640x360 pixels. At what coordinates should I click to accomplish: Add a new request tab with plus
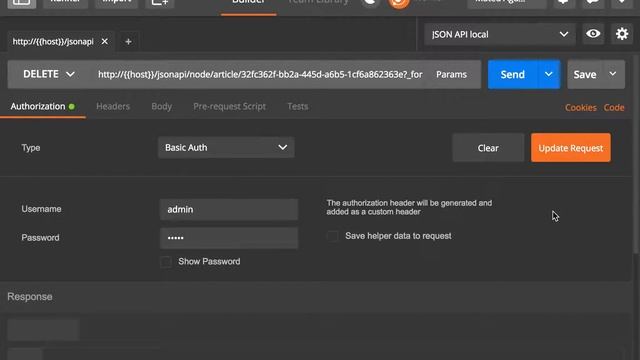128,41
